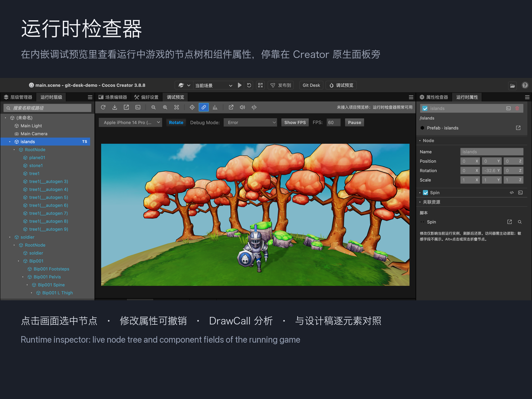Open the Debug Mode Error dropdown
Screen dimensions: 532x399
click(x=250, y=122)
